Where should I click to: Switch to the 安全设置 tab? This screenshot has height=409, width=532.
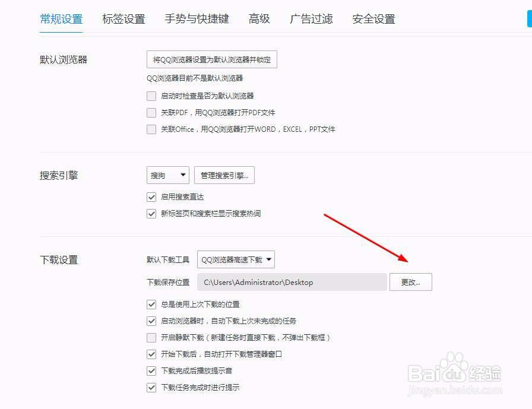(x=373, y=19)
